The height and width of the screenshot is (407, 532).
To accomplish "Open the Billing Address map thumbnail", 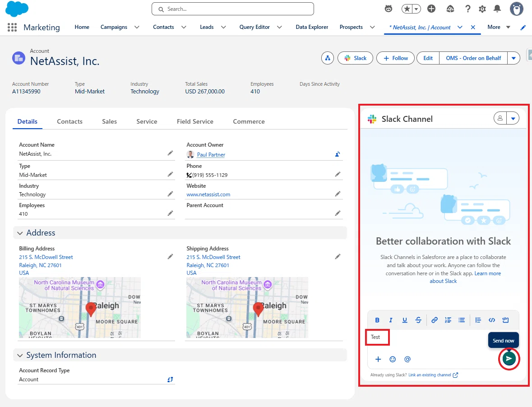I will click(x=80, y=307).
